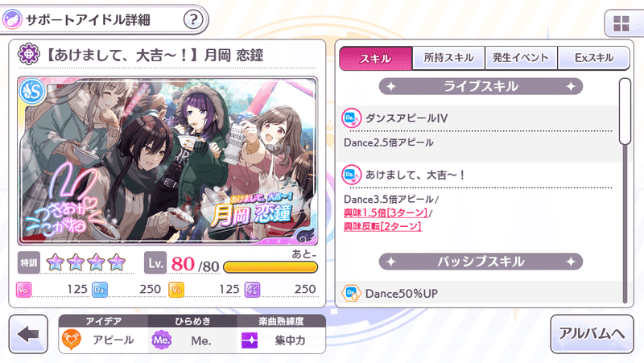Open the 興味反転[2ターン] link
This screenshot has height=363, width=644.
(x=382, y=226)
